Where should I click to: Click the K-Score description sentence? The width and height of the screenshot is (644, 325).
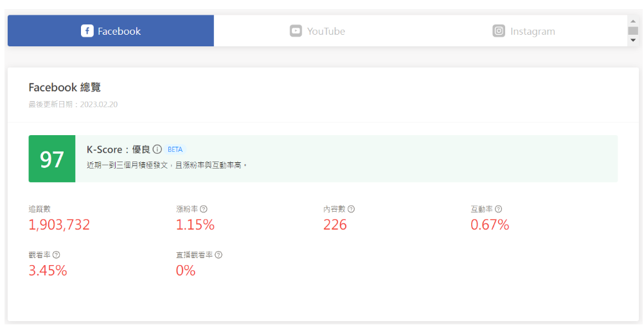pyautogui.click(x=167, y=165)
